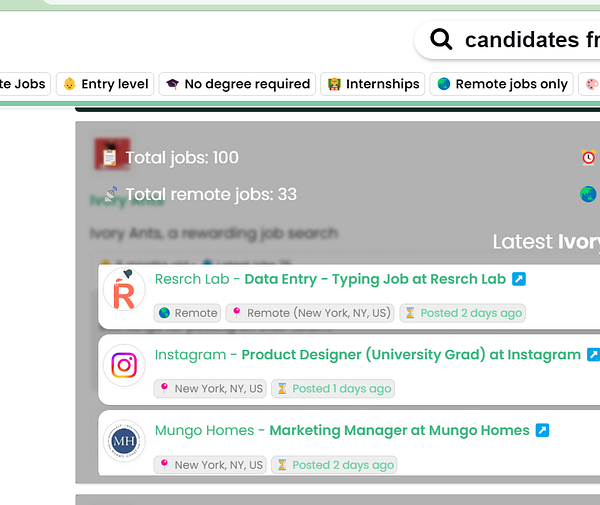Open external link icon for Mungo Homes job

coord(542,431)
